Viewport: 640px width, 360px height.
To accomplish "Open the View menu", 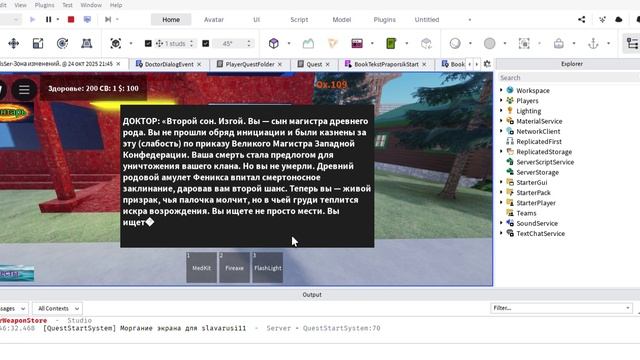I will point(20,5).
